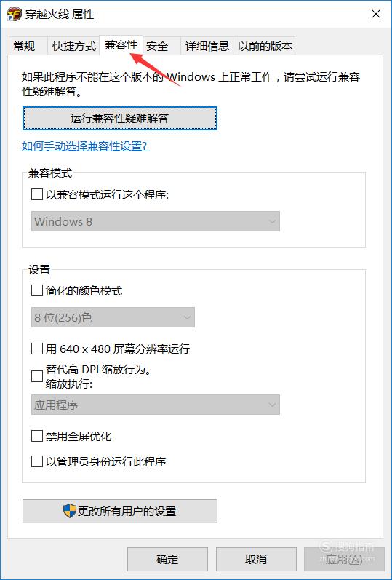Screen dimensions: 392x580
Task: Click the shield icon on change-all-users button
Action: pyautogui.click(x=69, y=511)
